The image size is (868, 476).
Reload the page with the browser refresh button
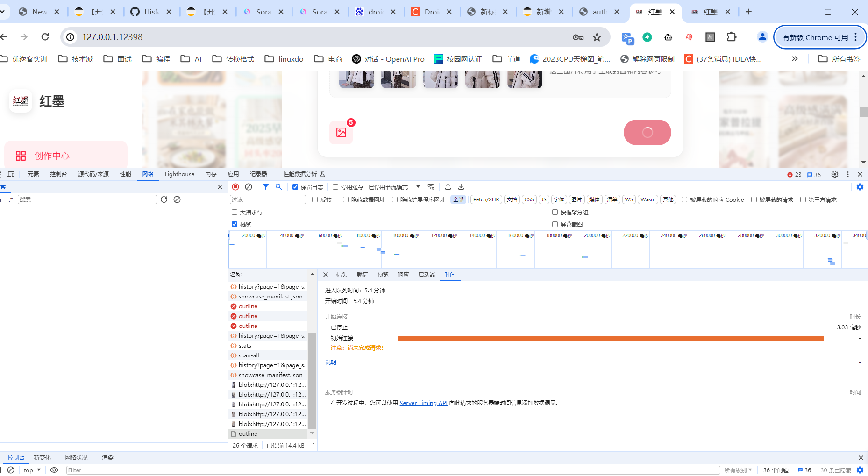point(45,37)
